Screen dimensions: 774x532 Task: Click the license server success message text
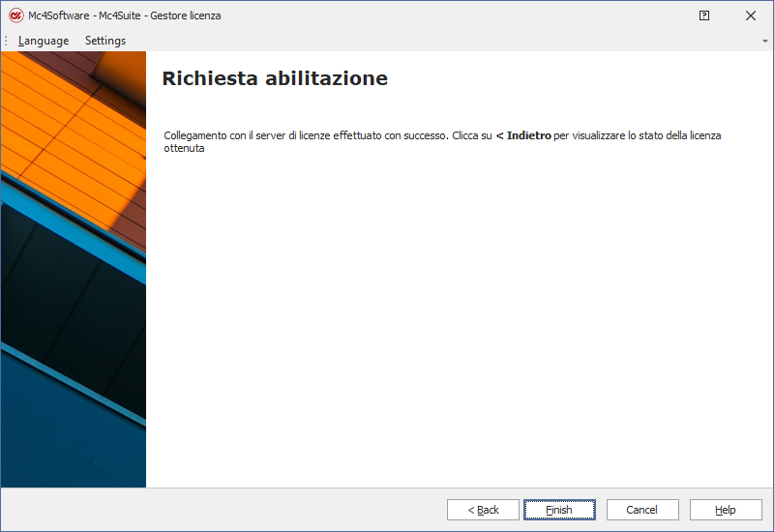[x=307, y=136]
